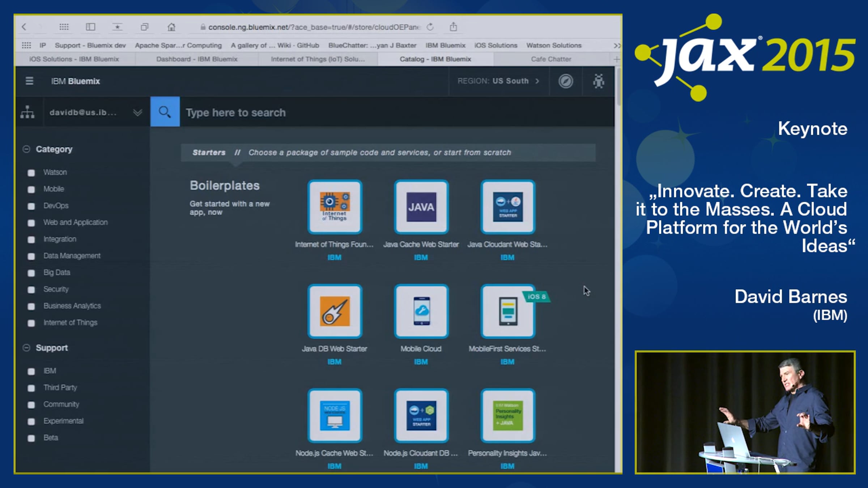Open the Region US South selector
Screen dimensions: 868x488
pyautogui.click(x=498, y=81)
